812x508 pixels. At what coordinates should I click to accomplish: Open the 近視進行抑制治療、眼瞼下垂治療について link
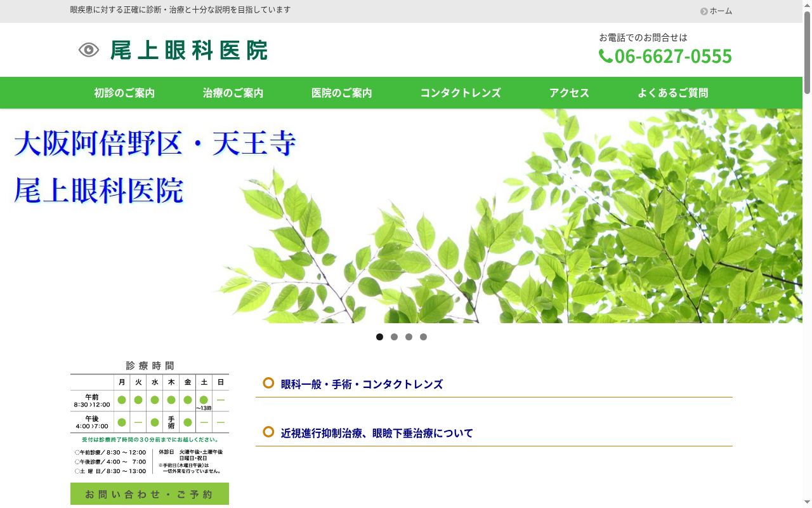[x=377, y=433]
